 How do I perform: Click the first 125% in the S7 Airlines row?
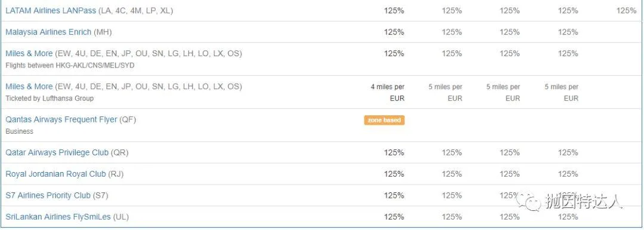394,195
